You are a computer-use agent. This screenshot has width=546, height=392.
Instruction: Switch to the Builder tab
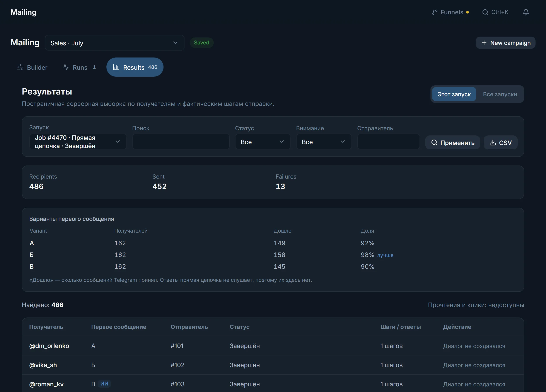click(x=32, y=67)
